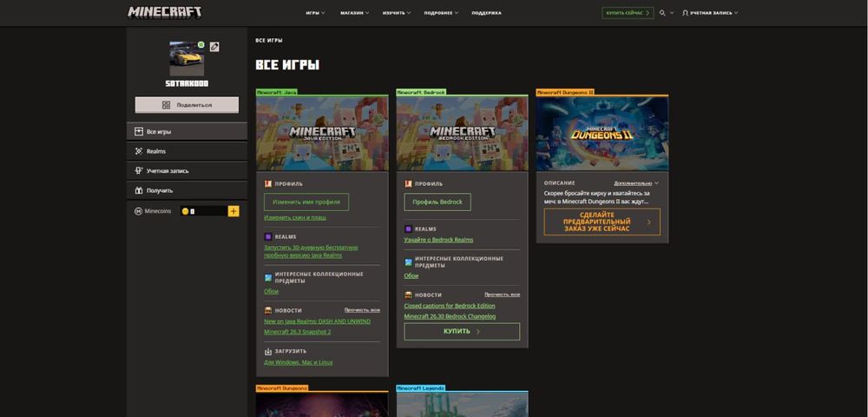The image size is (868, 417).
Task: Click the user icon beside Учетная запись header
Action: pyautogui.click(x=686, y=13)
